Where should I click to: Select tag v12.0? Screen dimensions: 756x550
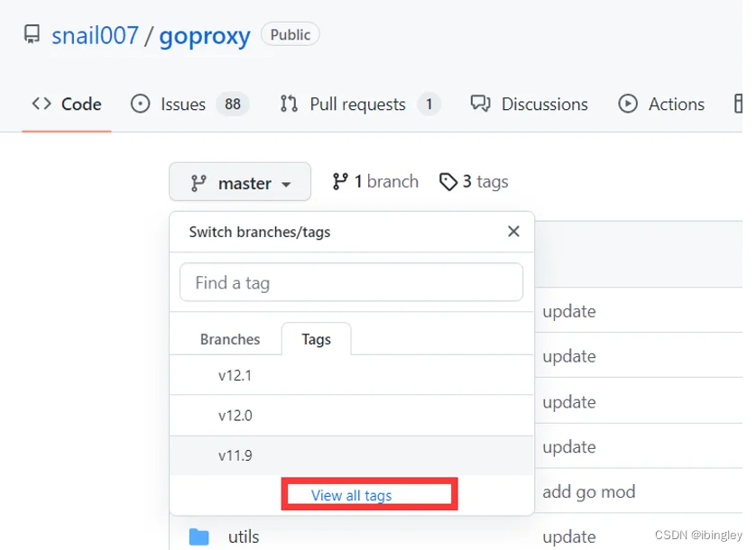(x=352, y=416)
